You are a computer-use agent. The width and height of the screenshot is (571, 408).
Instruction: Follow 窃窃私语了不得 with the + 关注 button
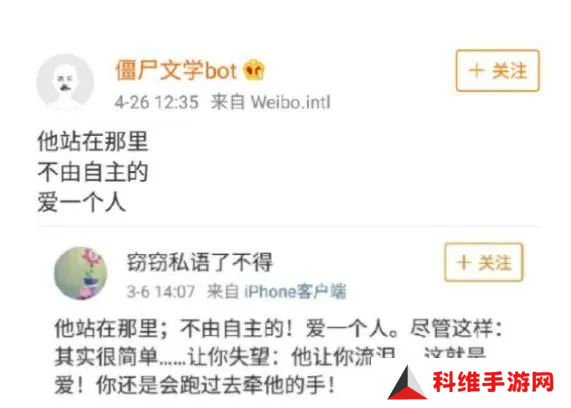point(484,262)
